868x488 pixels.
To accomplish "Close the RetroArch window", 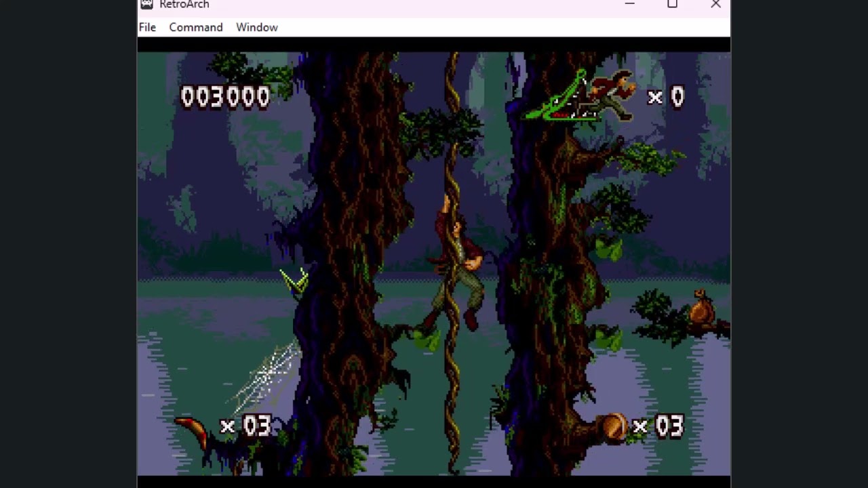I will point(715,4).
